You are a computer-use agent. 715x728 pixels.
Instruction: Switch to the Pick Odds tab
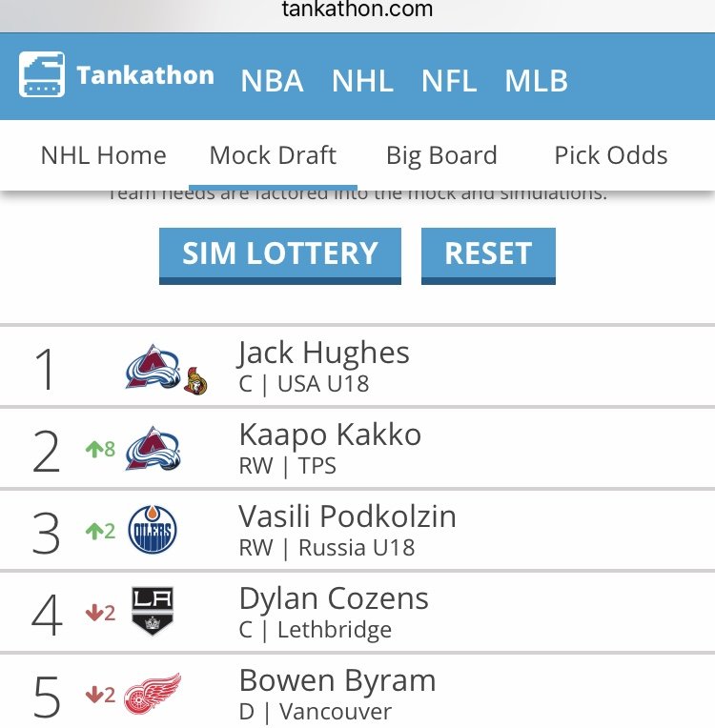(x=611, y=155)
